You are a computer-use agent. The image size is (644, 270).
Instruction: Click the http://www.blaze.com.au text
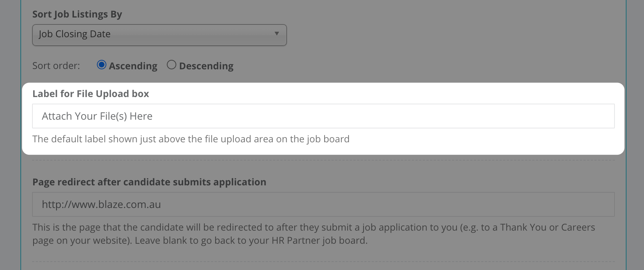[x=101, y=204]
